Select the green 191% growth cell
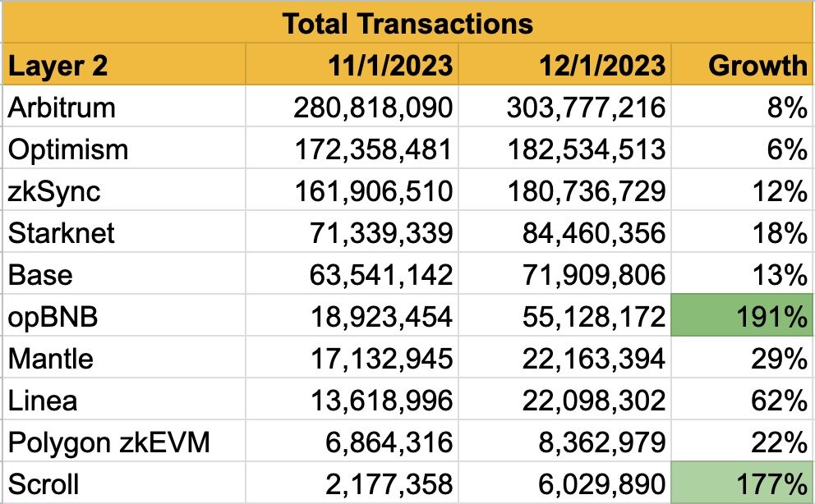Image resolution: width=815 pixels, height=504 pixels. coord(740,317)
